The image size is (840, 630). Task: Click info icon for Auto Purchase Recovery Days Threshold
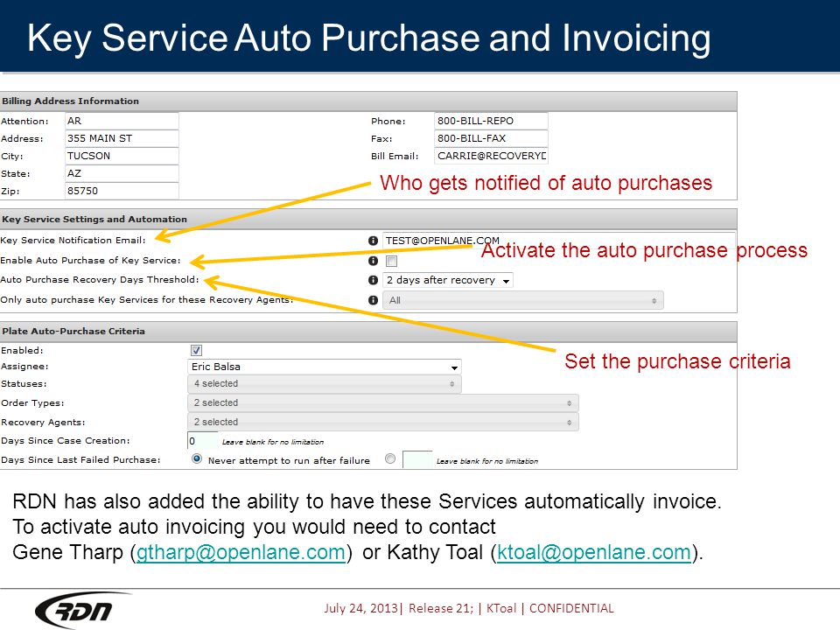coord(373,280)
